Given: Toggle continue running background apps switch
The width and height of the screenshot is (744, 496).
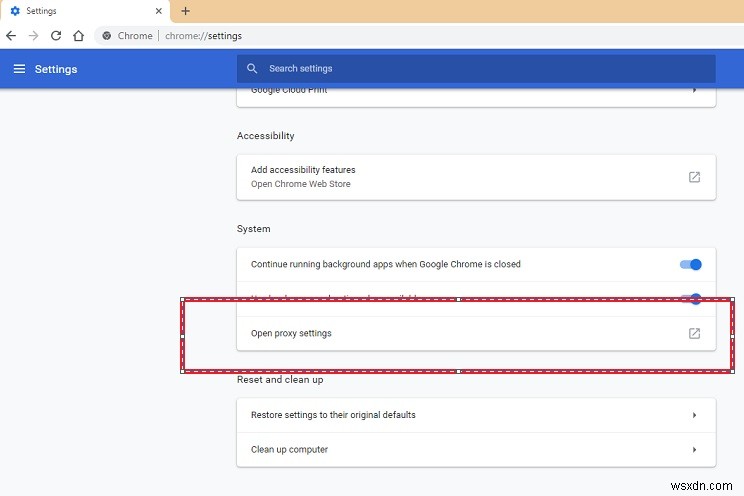Looking at the screenshot, I should (x=691, y=264).
